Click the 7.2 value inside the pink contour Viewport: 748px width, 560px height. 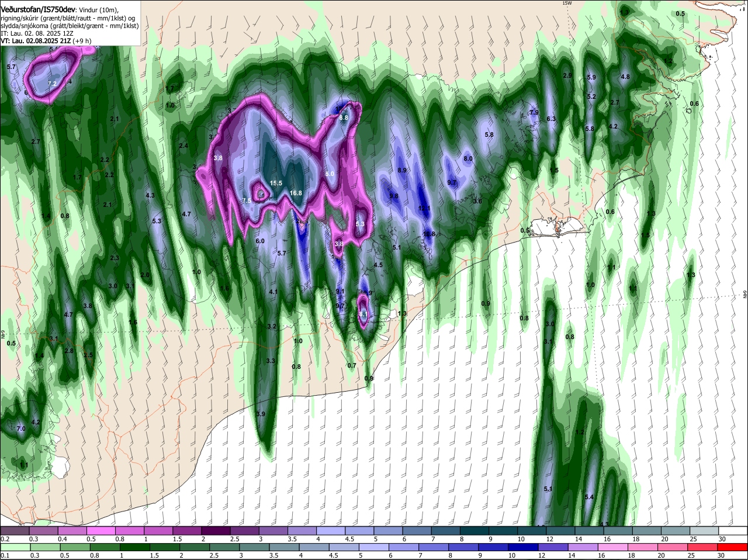[x=52, y=84]
